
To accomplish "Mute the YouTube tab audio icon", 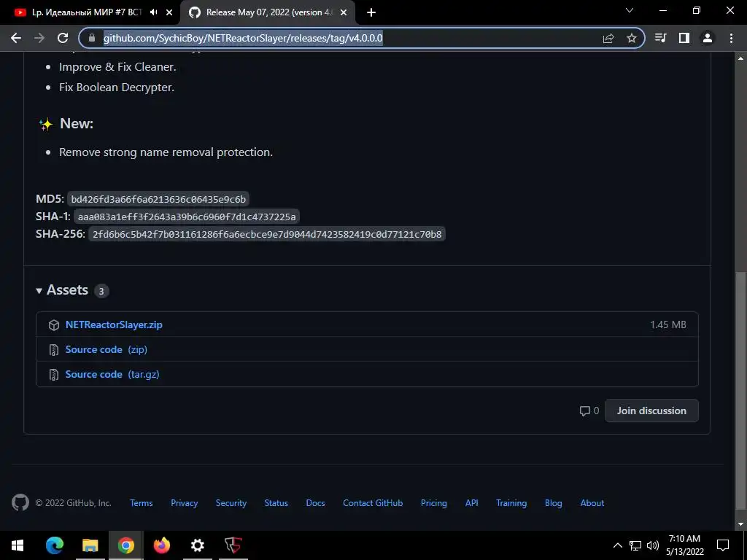I will [x=153, y=12].
